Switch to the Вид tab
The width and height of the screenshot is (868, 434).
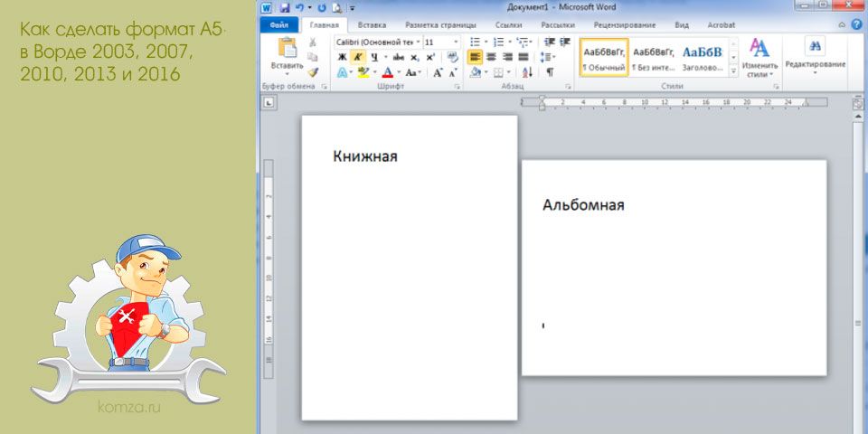tap(682, 25)
